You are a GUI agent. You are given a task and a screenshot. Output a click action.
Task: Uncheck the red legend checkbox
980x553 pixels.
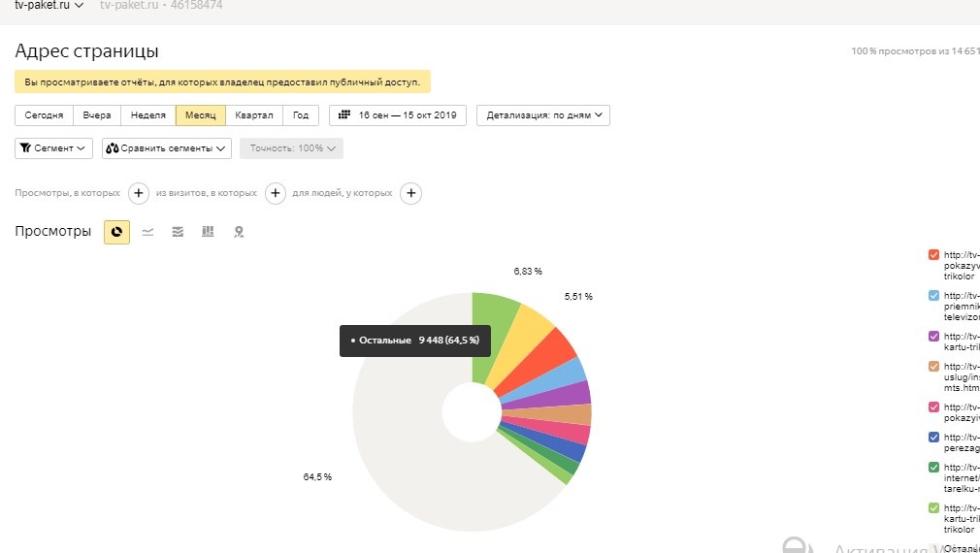933,255
